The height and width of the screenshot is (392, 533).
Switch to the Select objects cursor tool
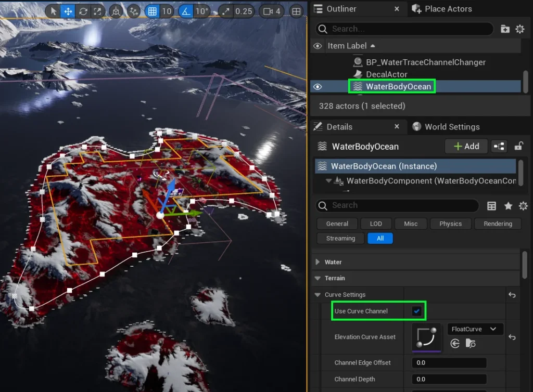coord(54,11)
